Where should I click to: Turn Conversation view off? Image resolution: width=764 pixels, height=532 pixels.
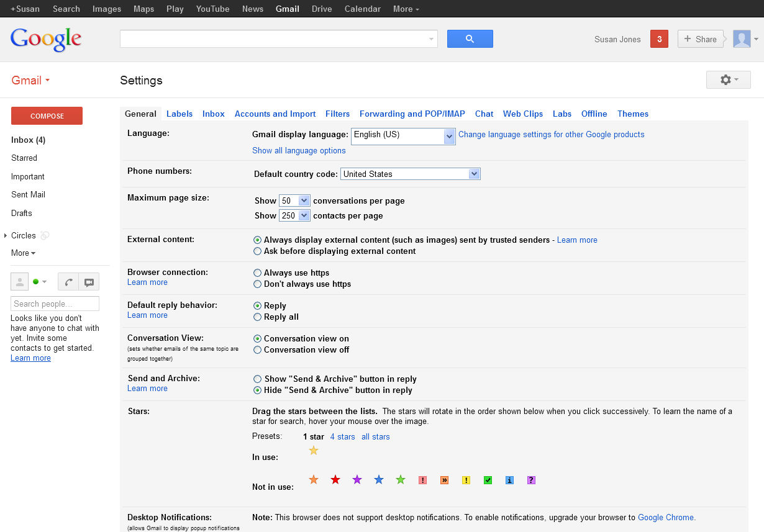coord(257,350)
